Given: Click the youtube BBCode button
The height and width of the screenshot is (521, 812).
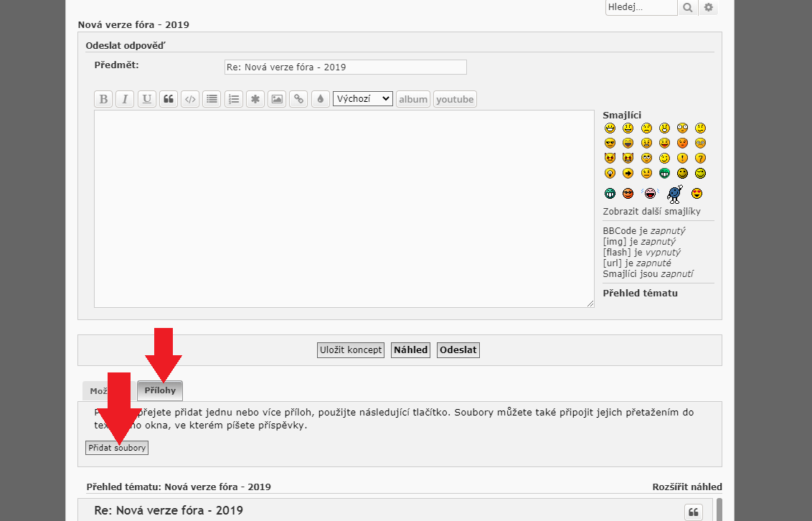Looking at the screenshot, I should (x=455, y=99).
